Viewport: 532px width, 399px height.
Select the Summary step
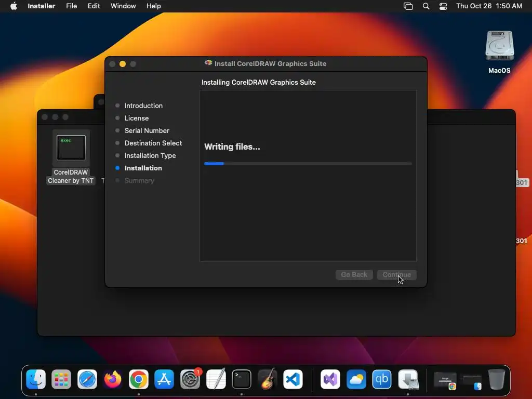tap(139, 180)
